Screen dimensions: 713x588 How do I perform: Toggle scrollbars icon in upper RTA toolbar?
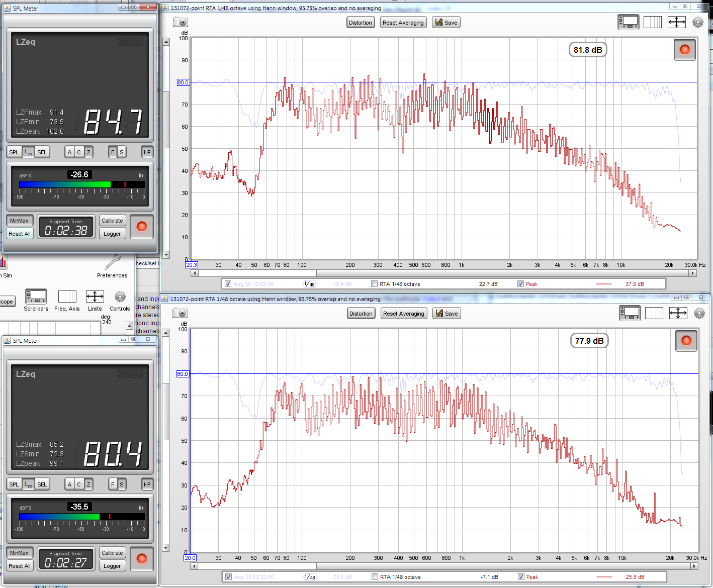(x=629, y=22)
